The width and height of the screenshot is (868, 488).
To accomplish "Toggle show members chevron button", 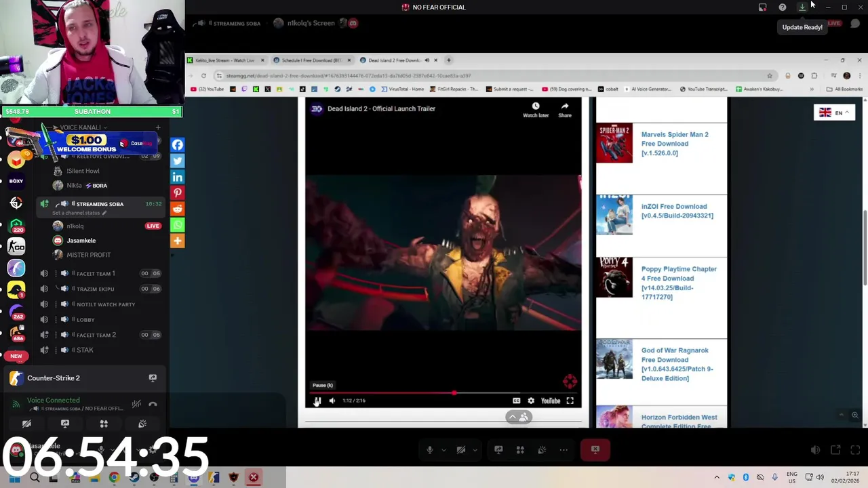I will click(519, 418).
